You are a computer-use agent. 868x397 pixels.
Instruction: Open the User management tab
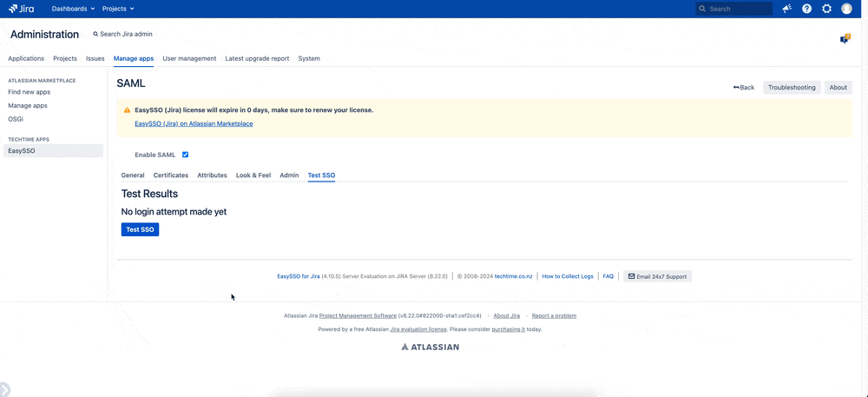(189, 59)
